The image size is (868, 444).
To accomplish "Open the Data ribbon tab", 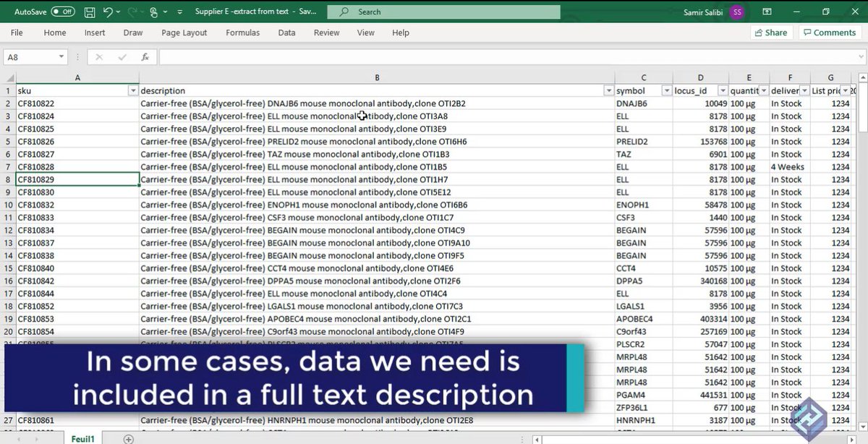I will [287, 33].
